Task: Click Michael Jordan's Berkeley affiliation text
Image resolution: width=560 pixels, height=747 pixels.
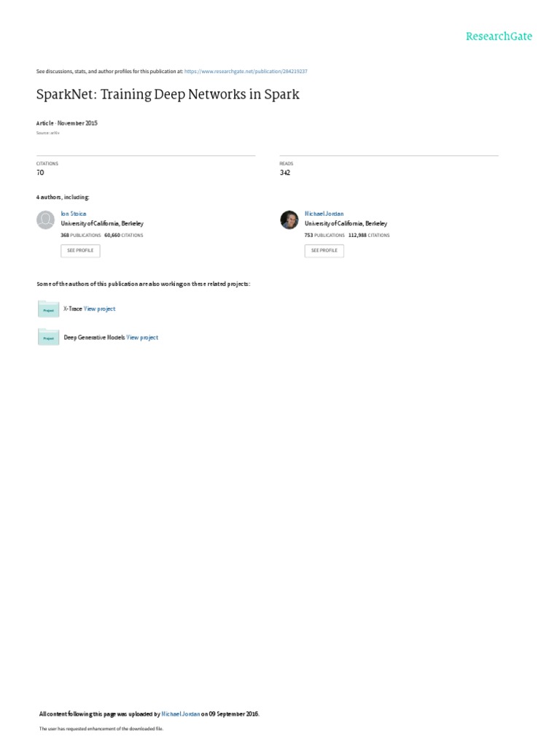Action: [x=346, y=223]
